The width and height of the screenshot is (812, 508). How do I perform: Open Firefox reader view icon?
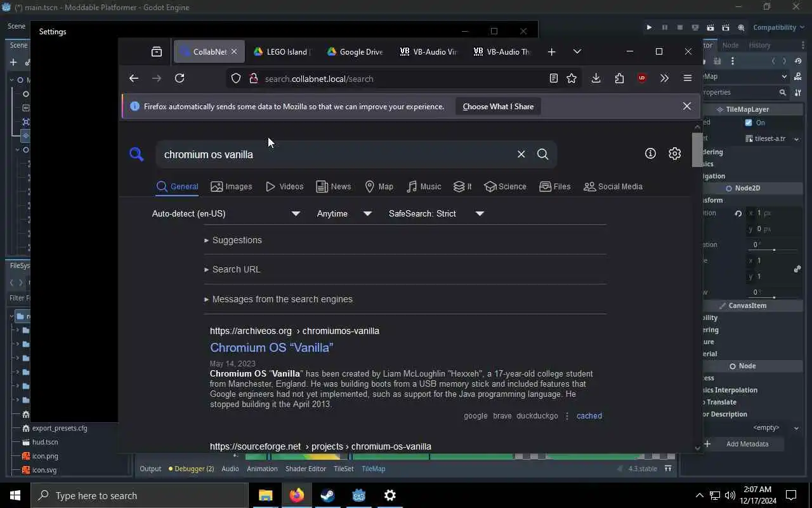(x=553, y=78)
